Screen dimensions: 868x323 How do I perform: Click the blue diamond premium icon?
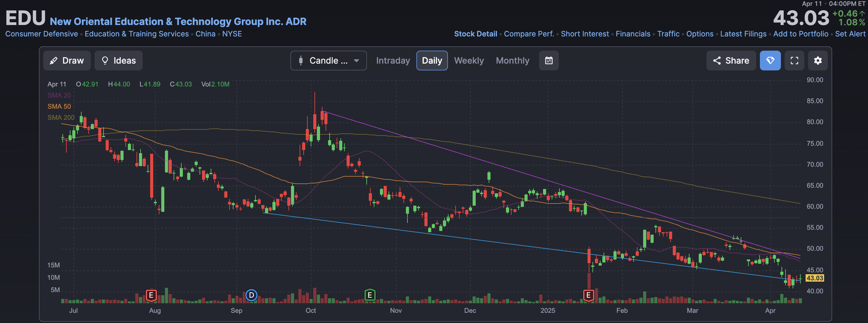coord(770,61)
